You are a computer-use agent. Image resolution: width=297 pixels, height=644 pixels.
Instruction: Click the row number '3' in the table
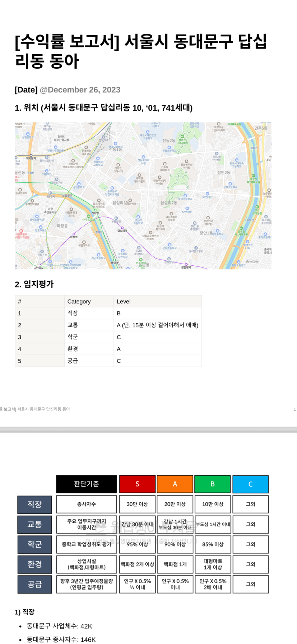(x=40, y=337)
